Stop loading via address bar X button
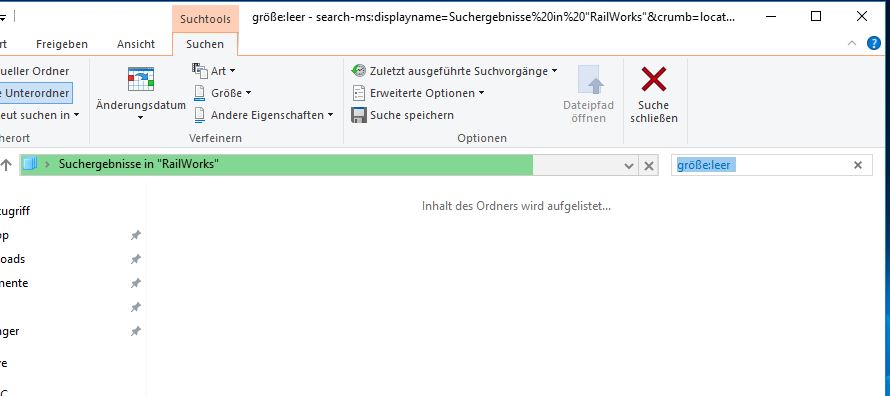Image resolution: width=890 pixels, height=396 pixels. point(648,166)
